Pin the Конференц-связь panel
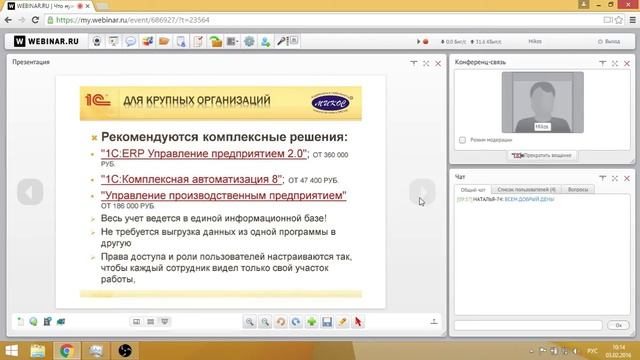The image size is (640, 360). (x=602, y=63)
